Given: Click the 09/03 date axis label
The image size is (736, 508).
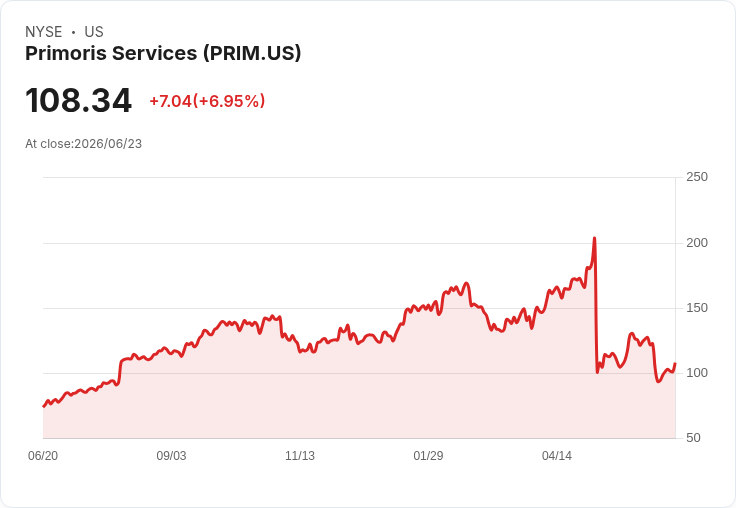Looking at the screenshot, I should click(x=171, y=456).
